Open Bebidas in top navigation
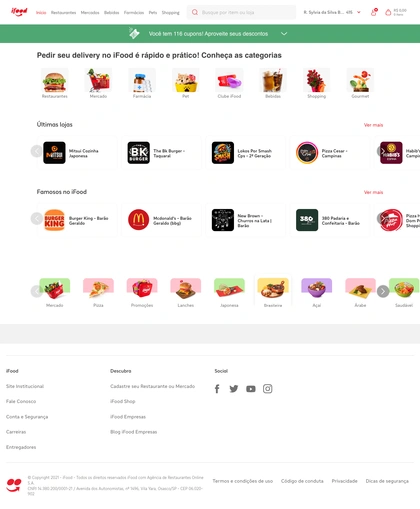 coord(112,13)
